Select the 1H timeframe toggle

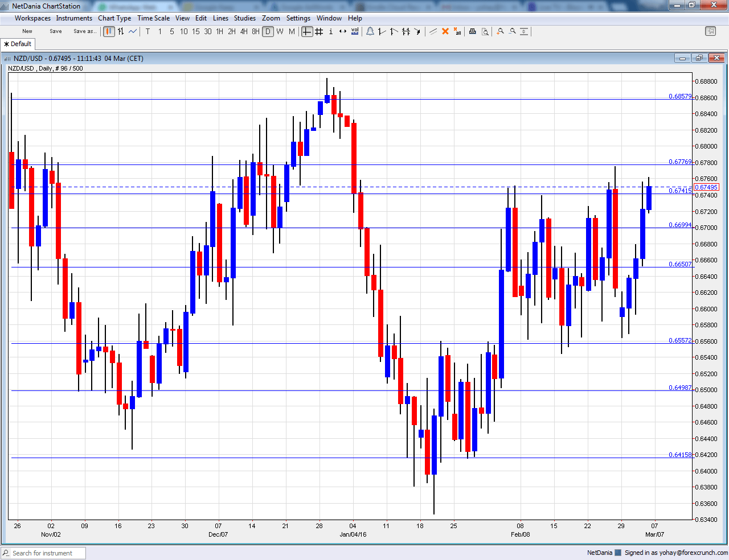219,31
